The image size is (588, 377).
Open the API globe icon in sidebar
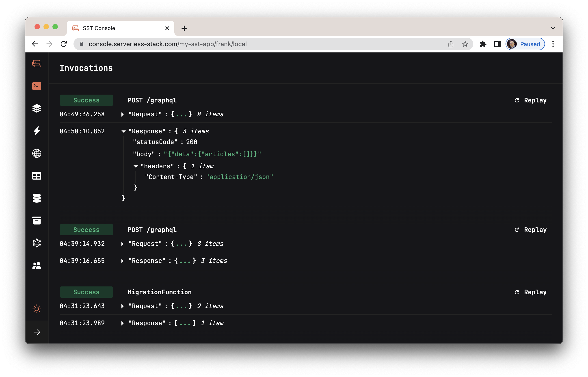[37, 153]
